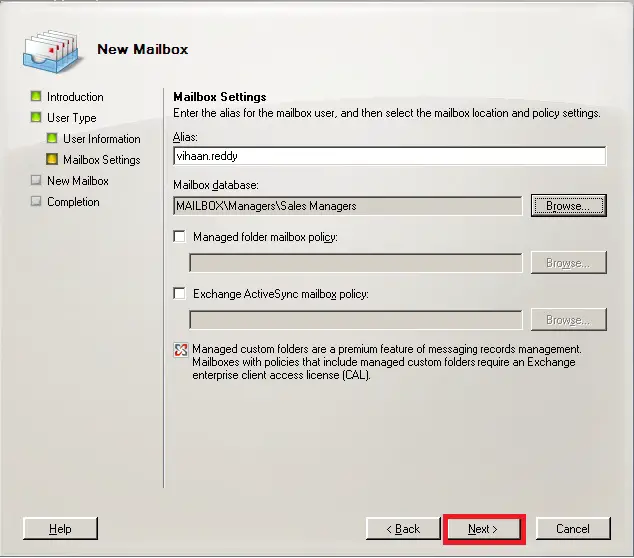Select the User Type step label
This screenshot has height=558, width=634.
[72, 118]
